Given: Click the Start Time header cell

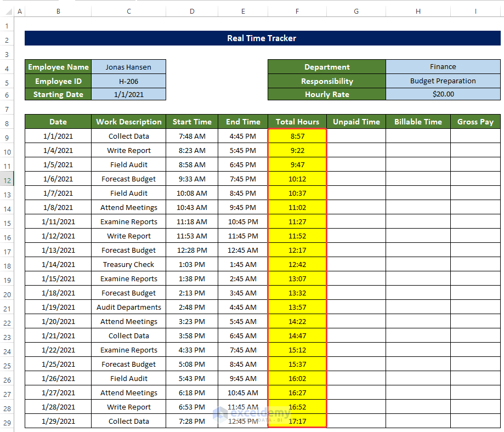Looking at the screenshot, I should 192,122.
